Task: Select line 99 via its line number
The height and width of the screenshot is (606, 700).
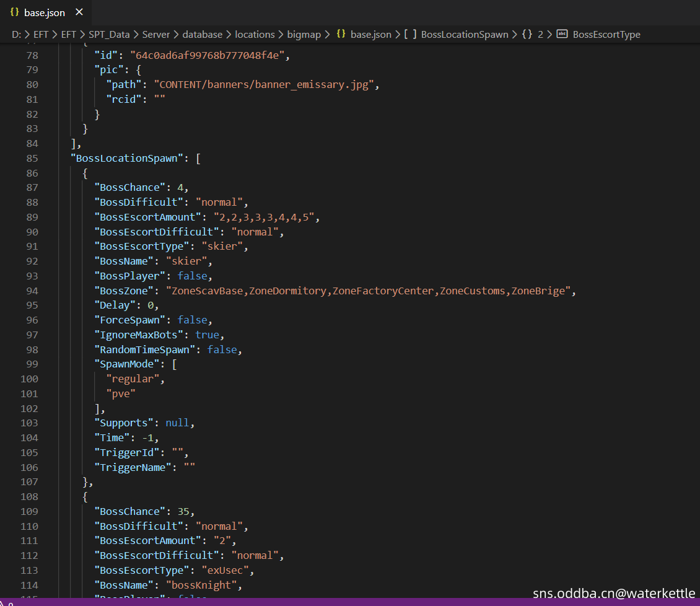Action: [32, 364]
